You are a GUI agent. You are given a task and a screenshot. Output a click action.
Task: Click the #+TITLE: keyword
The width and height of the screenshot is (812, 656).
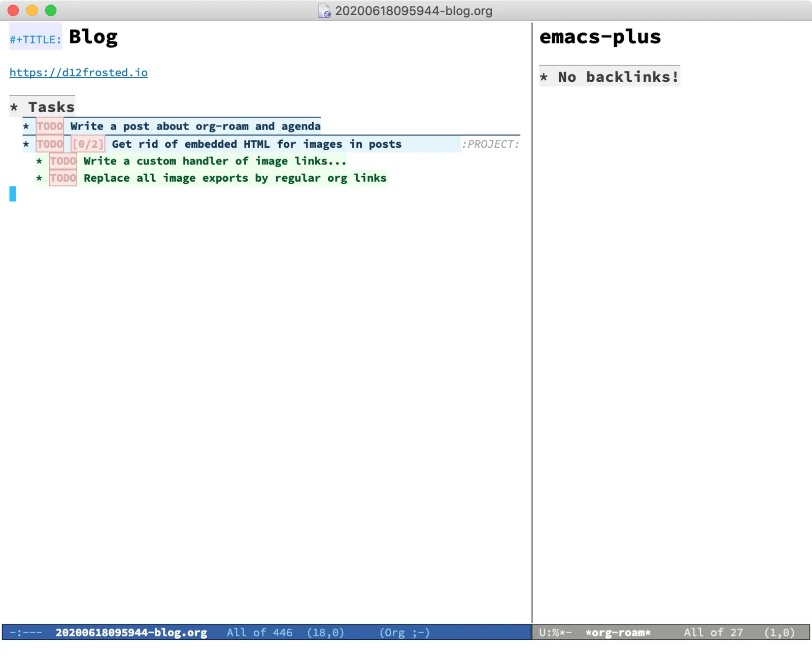tap(36, 39)
